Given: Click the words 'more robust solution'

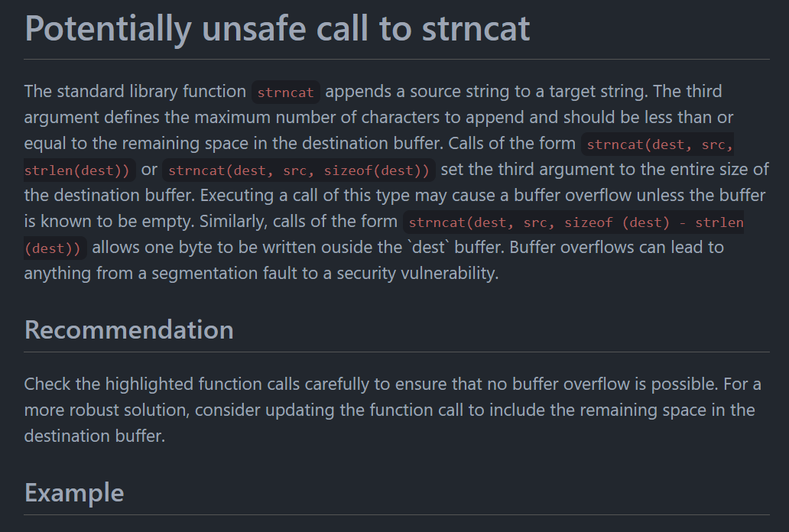Looking at the screenshot, I should click(106, 410).
